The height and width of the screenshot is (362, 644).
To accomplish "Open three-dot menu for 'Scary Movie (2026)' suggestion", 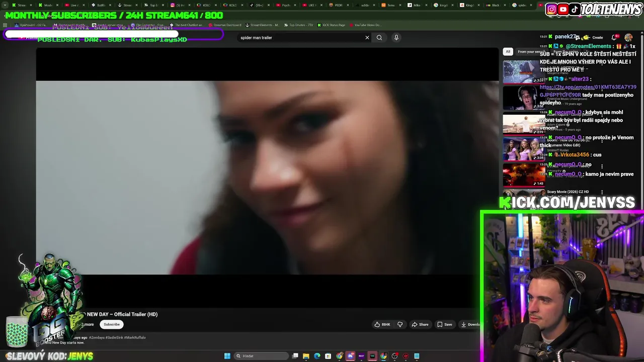I will [601, 192].
